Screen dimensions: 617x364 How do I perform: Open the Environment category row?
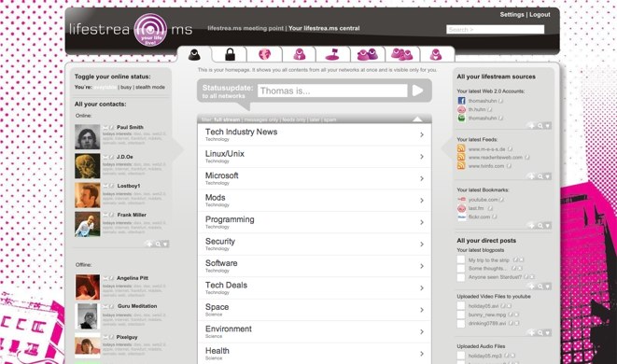[x=314, y=331]
